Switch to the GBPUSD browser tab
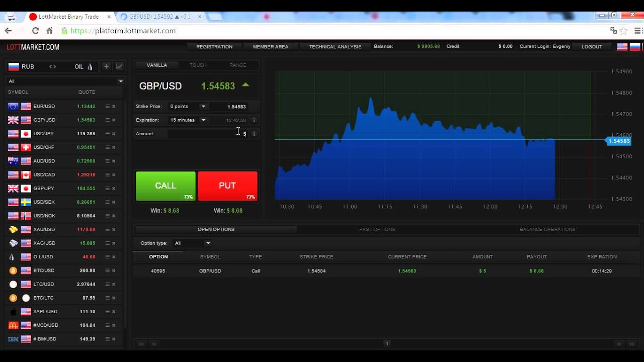 (159, 17)
